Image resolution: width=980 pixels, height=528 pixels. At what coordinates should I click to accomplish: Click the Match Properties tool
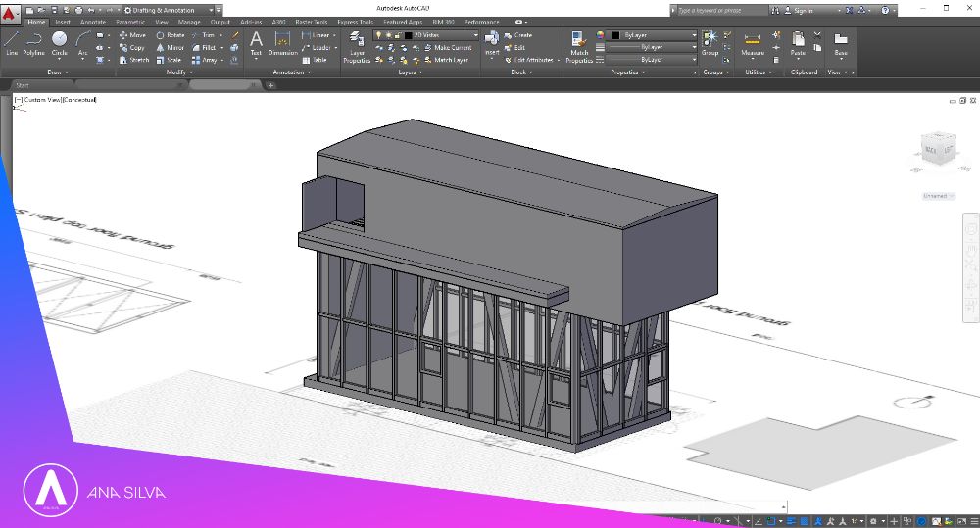[579, 47]
